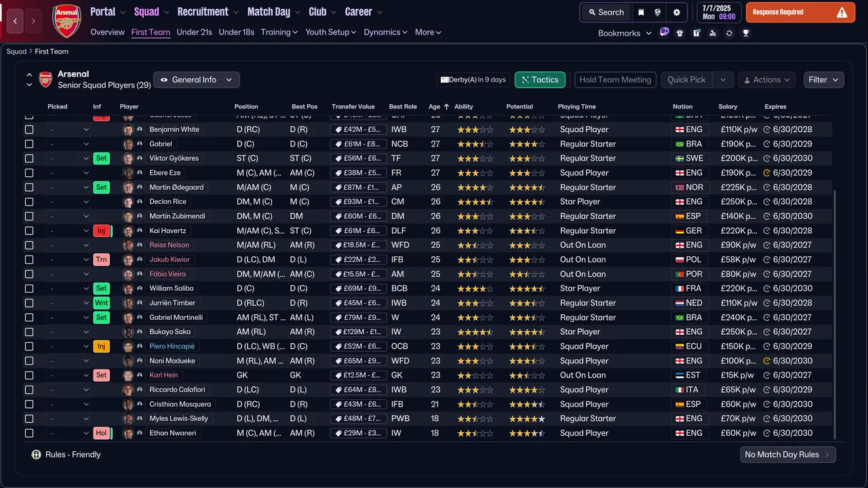Check the box for Bukayo Saka
The image size is (868, 488).
point(29,332)
